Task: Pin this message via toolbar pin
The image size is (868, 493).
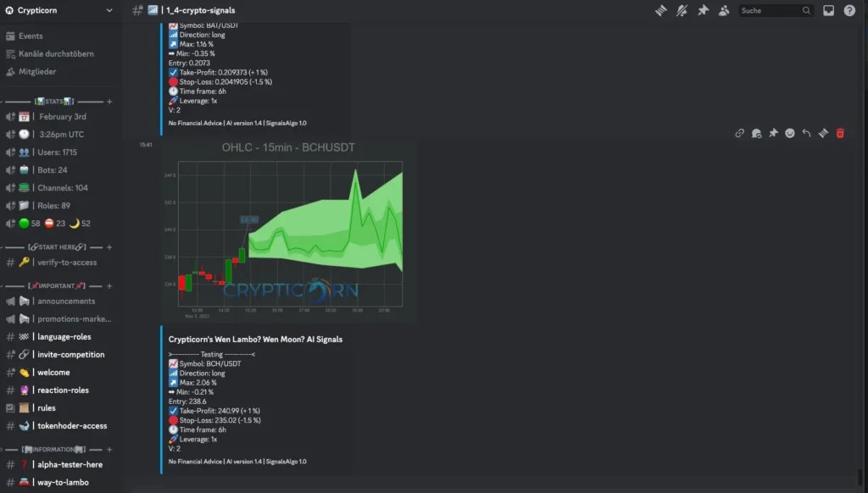Action: point(773,133)
